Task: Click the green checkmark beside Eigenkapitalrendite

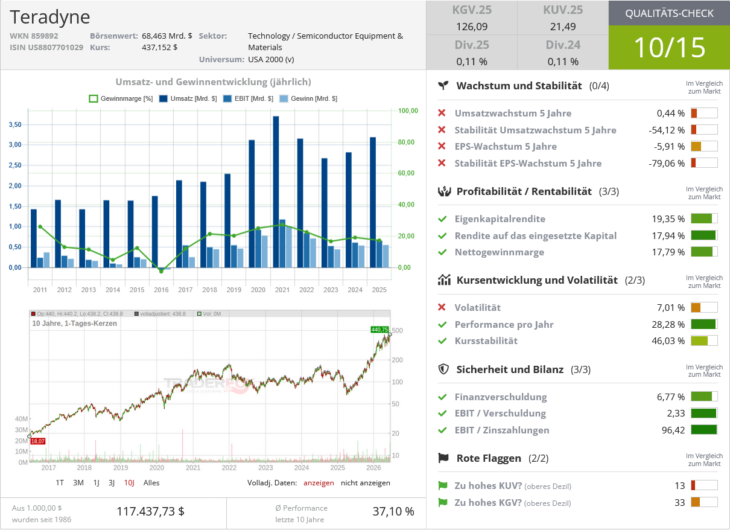Action: click(x=442, y=219)
